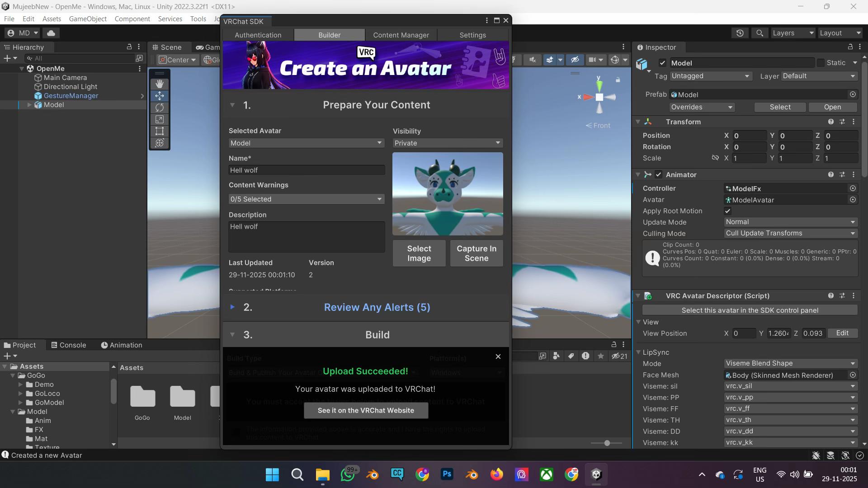Open Transform component help icon
Image resolution: width=868 pixels, height=488 pixels.
[x=831, y=122]
